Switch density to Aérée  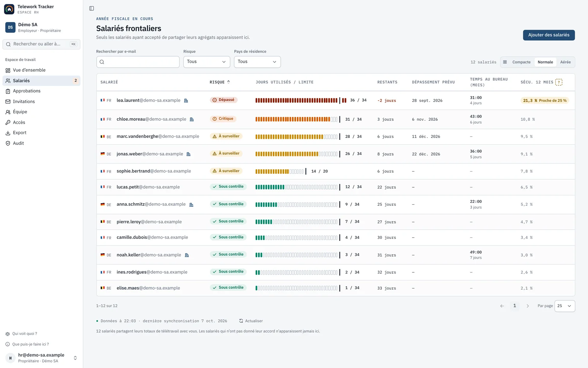(x=565, y=62)
